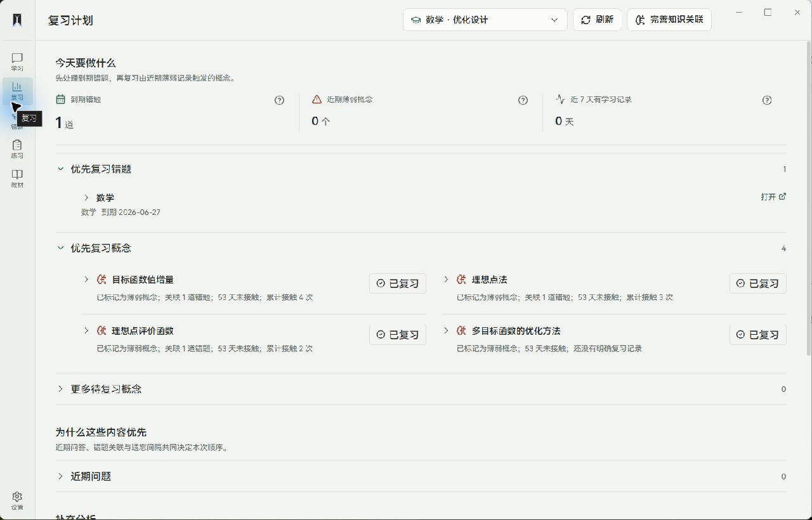The width and height of the screenshot is (812, 520).
Task: Click the app logo above the sidebar
Action: tap(17, 20)
